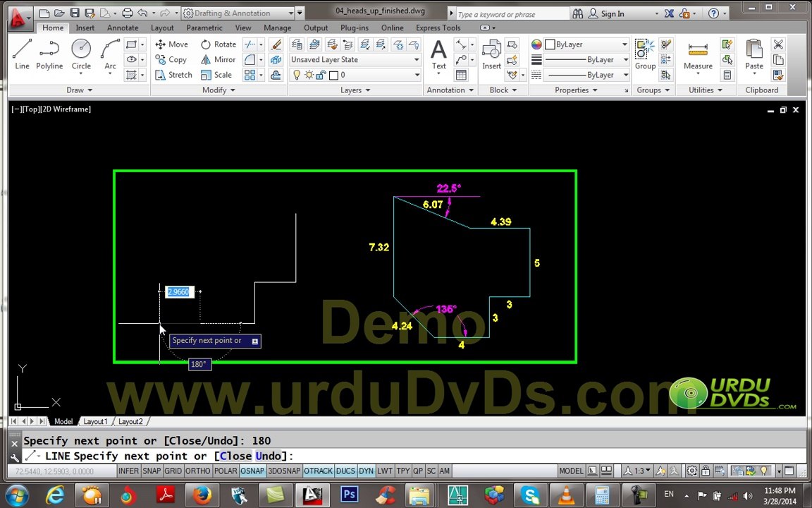Click the Group tool
The height and width of the screenshot is (508, 812).
coord(645,54)
